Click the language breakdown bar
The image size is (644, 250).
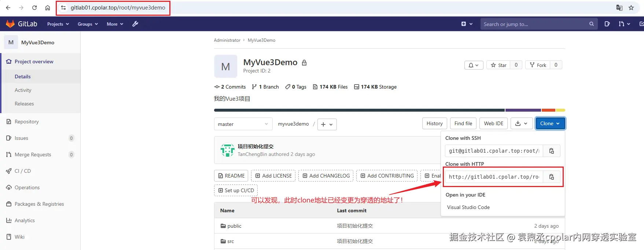(x=390, y=110)
